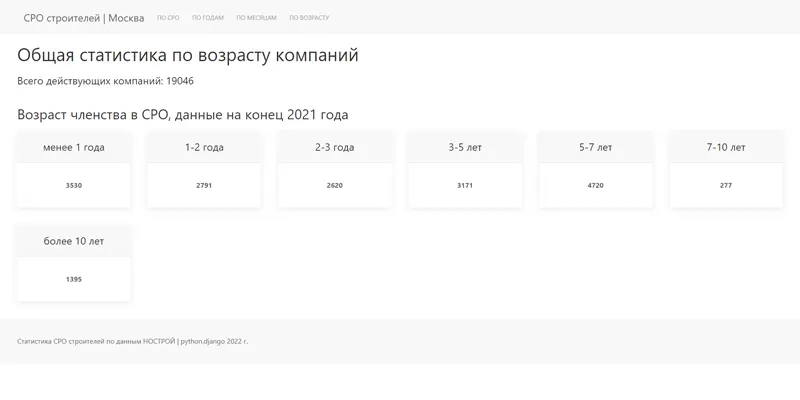Image resolution: width=800 pixels, height=400 pixels.
Task: Click the "Общая статистика по возрасту компаний" heading
Action: pos(188,55)
